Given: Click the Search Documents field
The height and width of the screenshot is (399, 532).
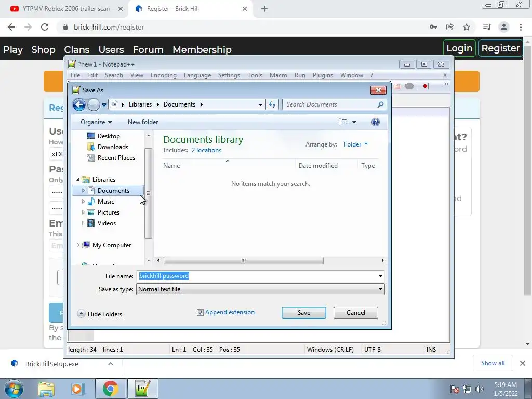Looking at the screenshot, I should tap(331, 104).
